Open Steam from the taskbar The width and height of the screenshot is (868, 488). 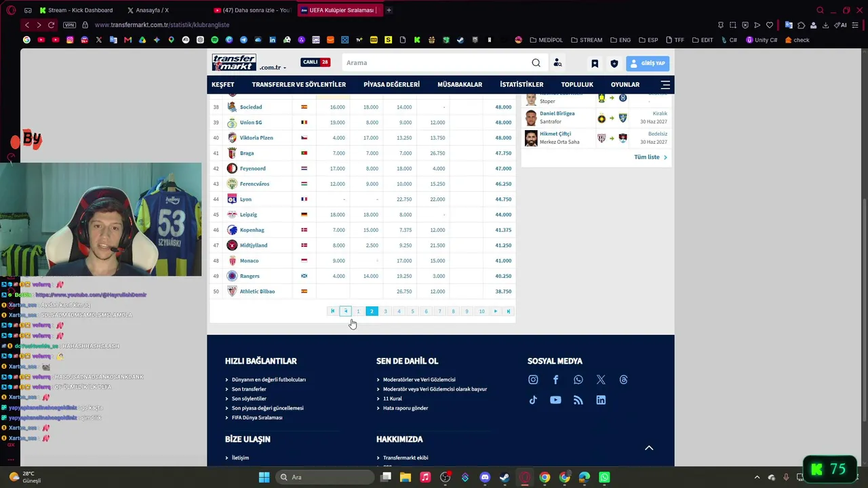505,477
